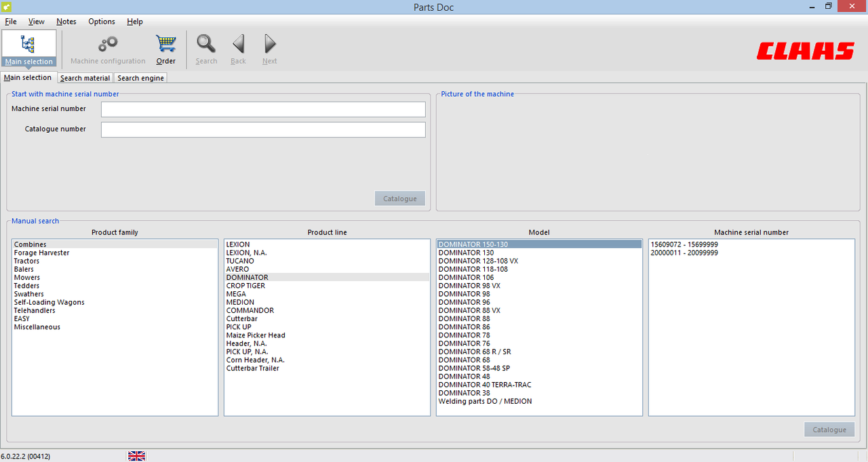Select Maize Picker Head product line

pyautogui.click(x=327, y=335)
